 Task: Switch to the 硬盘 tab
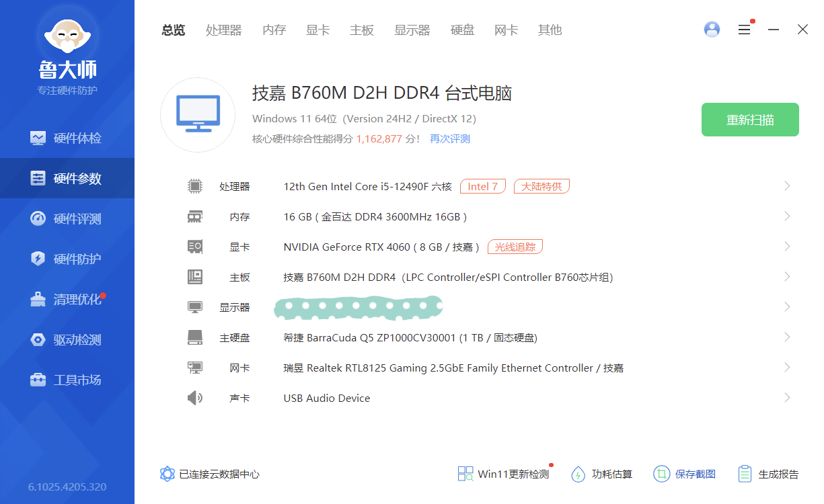point(462,30)
